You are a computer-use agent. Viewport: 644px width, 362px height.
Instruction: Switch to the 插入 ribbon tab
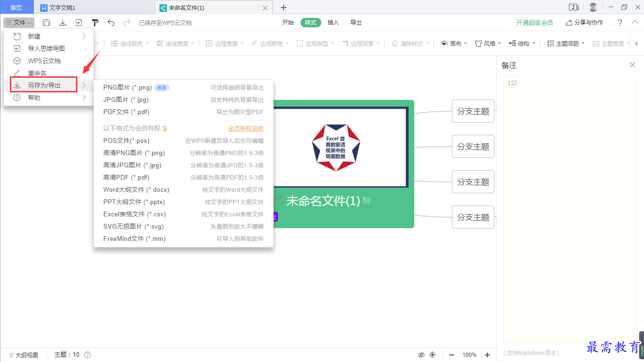point(333,23)
